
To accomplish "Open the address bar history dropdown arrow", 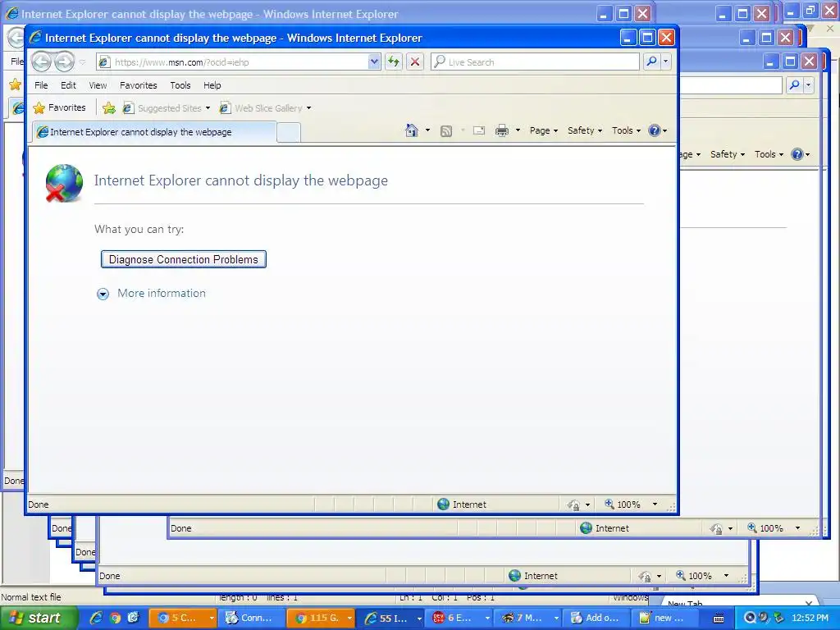I will pyautogui.click(x=374, y=62).
